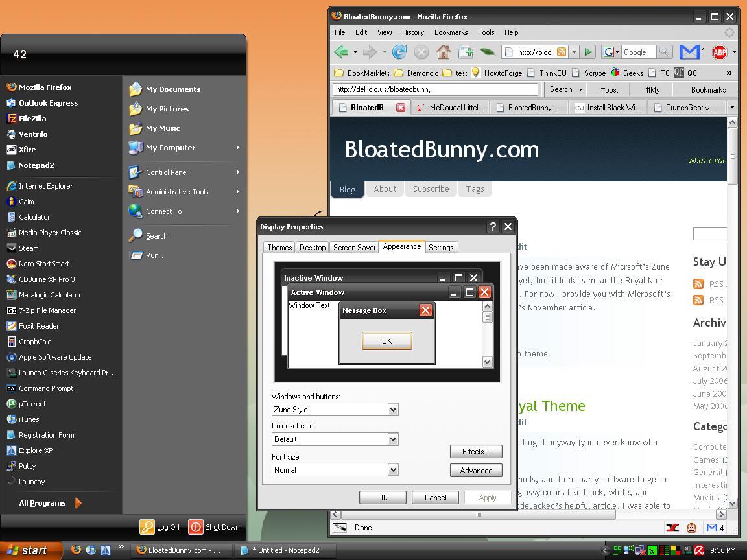
Task: Open the Google search engine selector dropdown
Action: pyautogui.click(x=618, y=52)
